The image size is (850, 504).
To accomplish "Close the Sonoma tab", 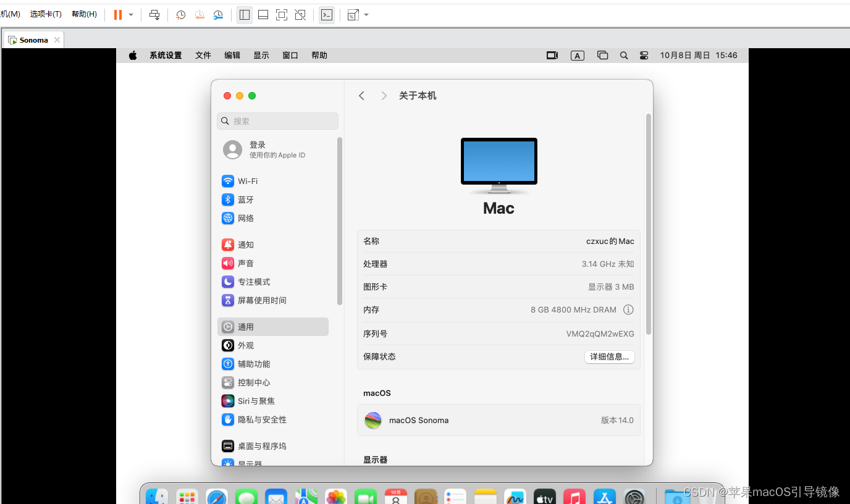I will 57,40.
